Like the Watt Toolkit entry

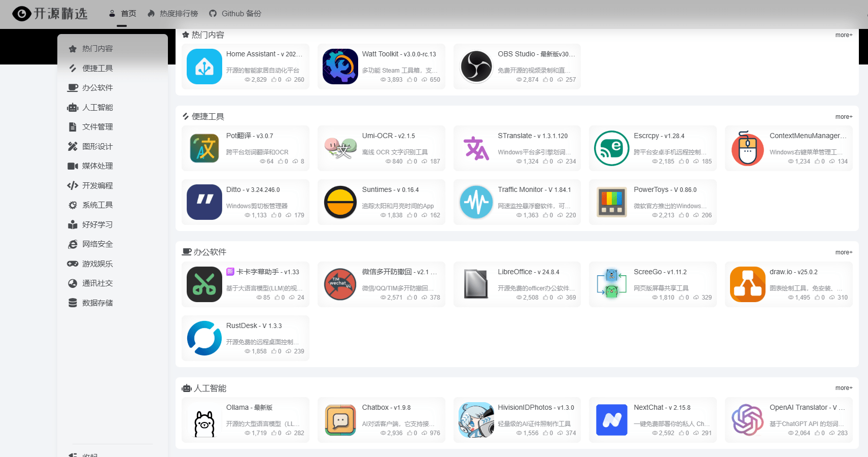pyautogui.click(x=411, y=80)
